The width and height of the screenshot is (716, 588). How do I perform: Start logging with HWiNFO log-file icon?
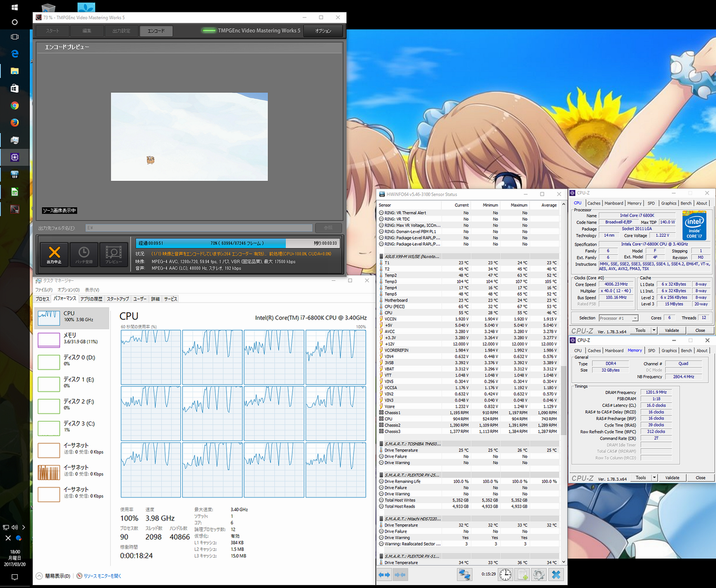coord(523,574)
